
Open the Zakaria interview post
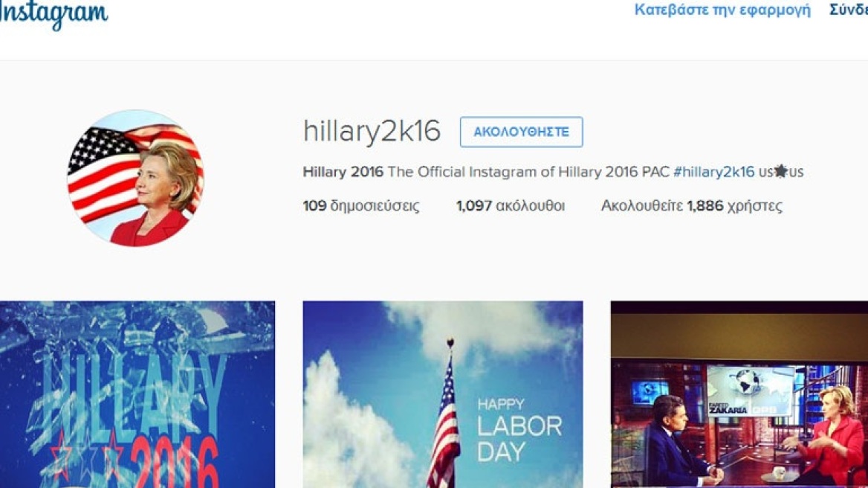point(739,394)
